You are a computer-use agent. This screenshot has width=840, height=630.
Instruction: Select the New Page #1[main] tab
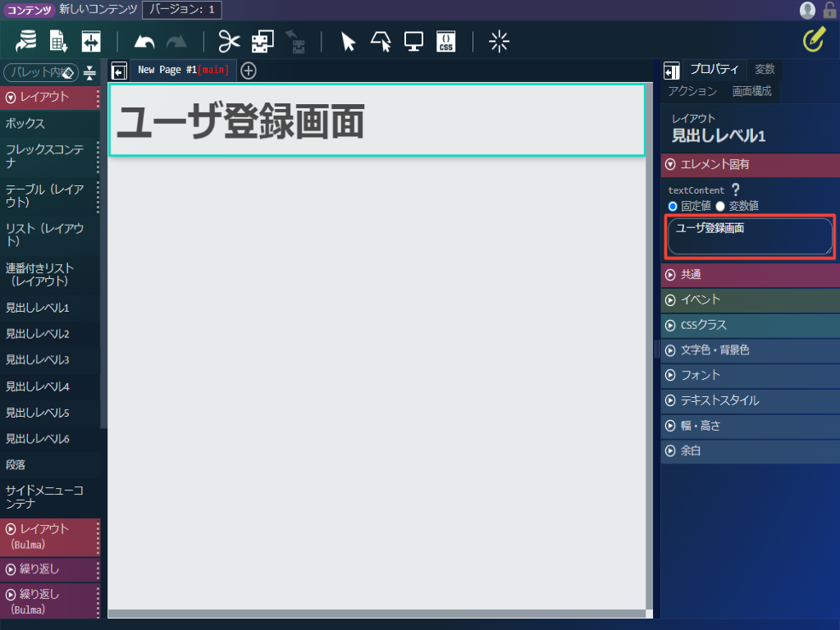point(183,71)
